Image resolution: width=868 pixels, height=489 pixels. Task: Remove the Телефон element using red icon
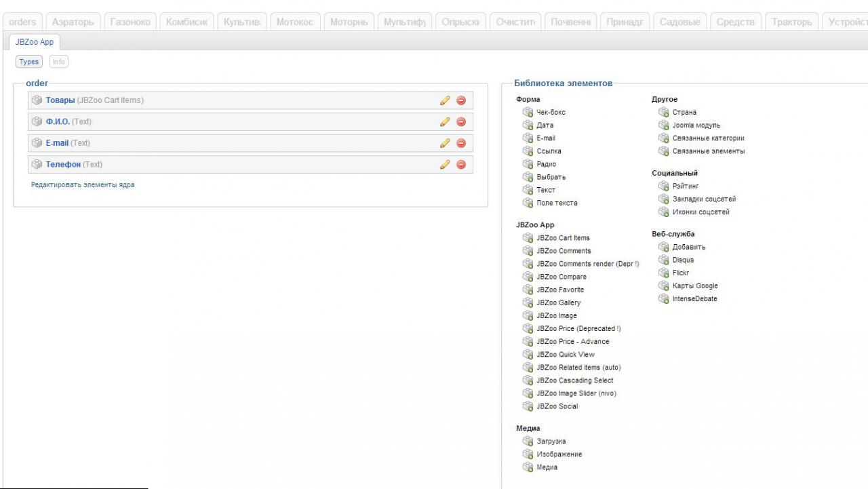pos(461,165)
